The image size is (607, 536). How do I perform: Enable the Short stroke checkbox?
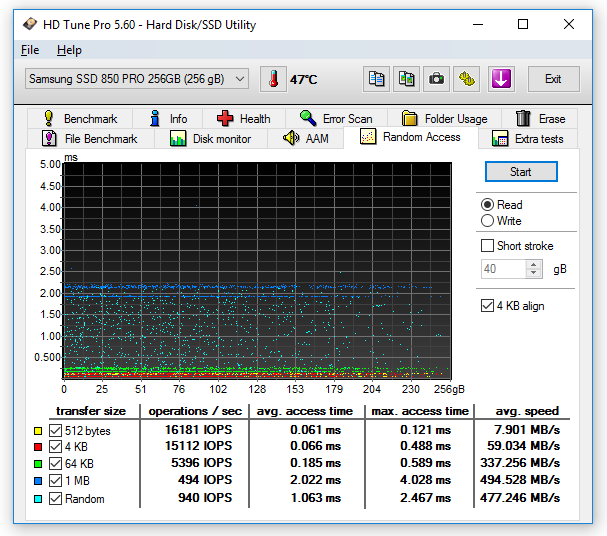point(487,246)
